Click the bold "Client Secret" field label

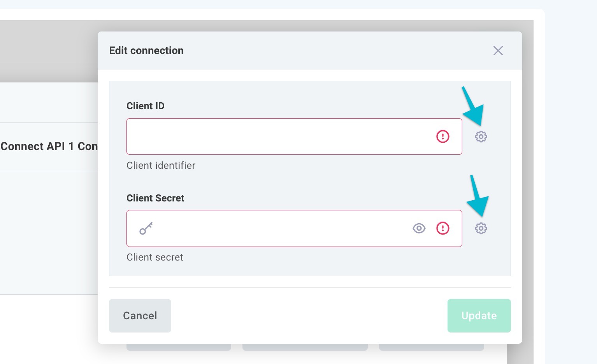tap(155, 198)
